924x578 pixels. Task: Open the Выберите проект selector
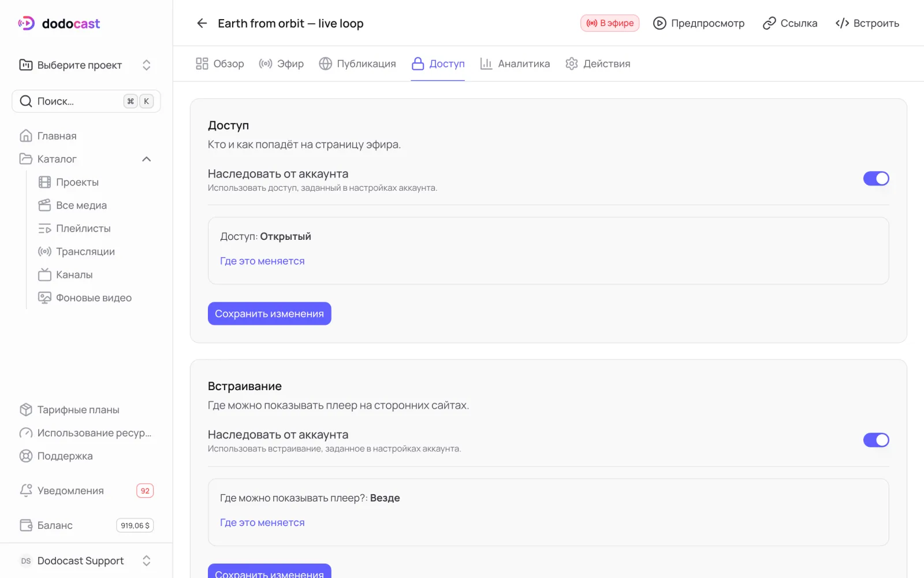point(86,65)
